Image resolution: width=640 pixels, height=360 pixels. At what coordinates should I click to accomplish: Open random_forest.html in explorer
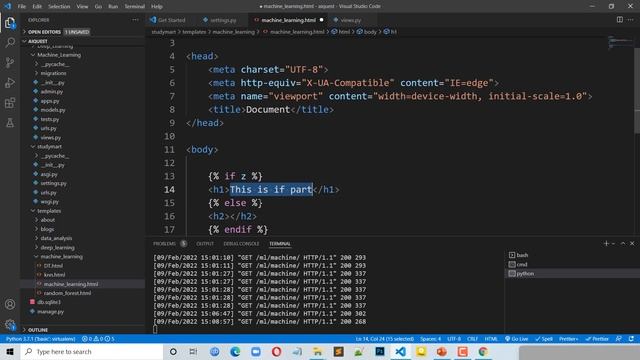click(67, 293)
